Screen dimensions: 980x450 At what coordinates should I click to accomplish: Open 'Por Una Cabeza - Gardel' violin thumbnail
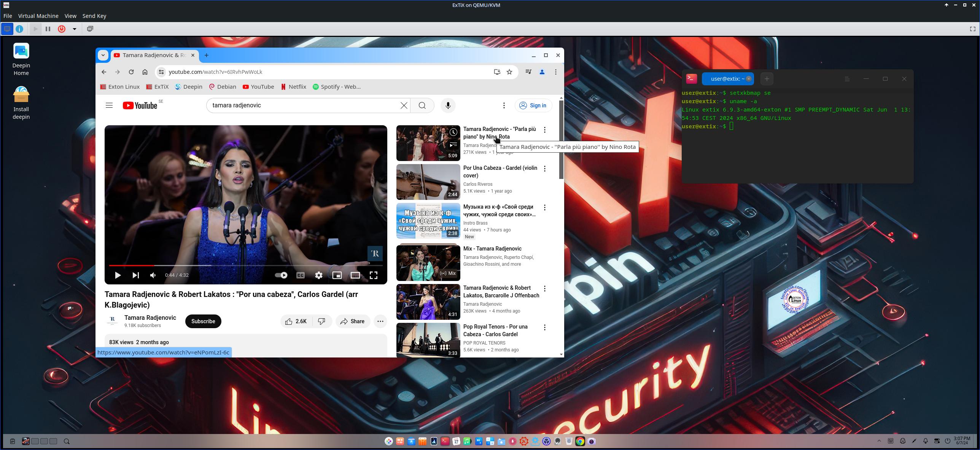click(x=428, y=182)
